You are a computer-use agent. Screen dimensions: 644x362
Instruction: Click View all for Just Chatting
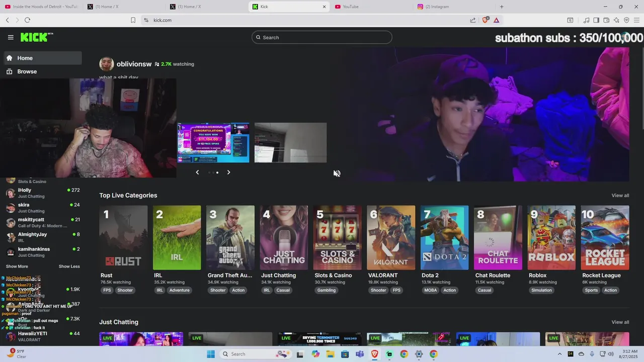pyautogui.click(x=620, y=322)
